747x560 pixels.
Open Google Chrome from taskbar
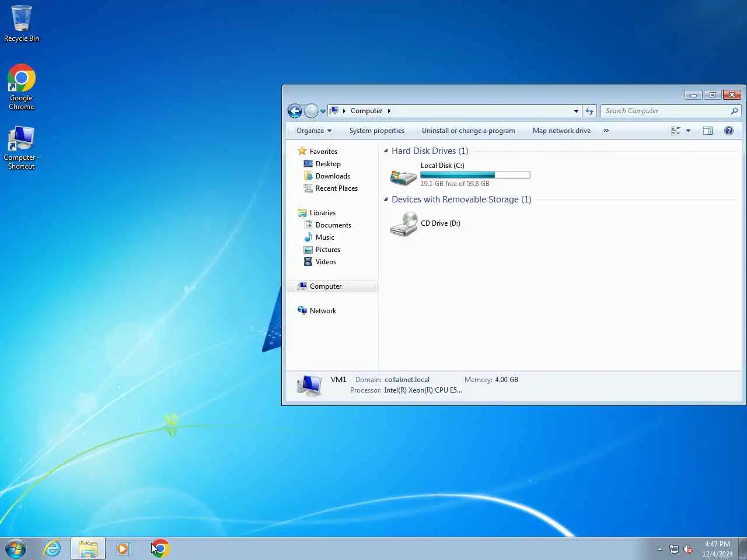point(159,549)
